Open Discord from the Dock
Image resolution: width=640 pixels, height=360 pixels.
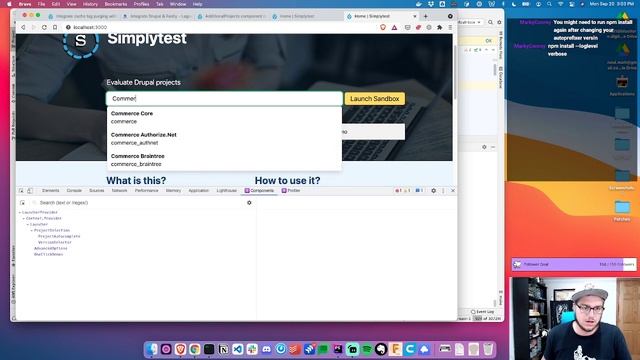[266, 349]
